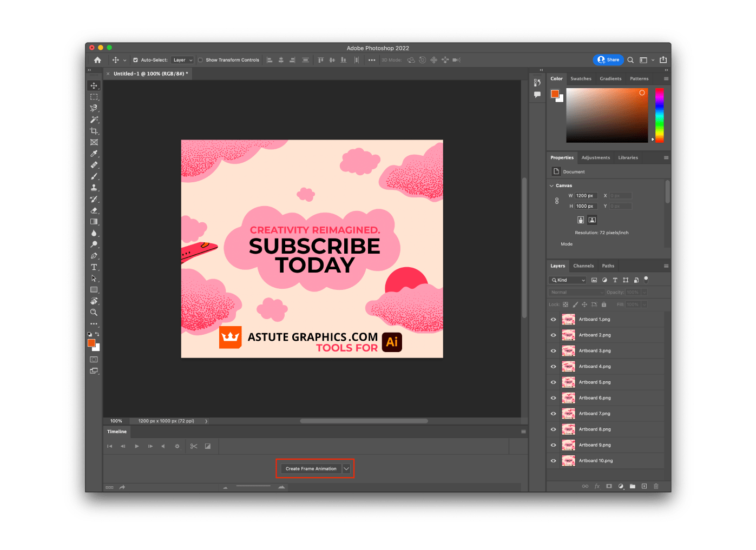756x550 pixels.
Task: Select the Horizontal Type tool
Action: tap(94, 267)
